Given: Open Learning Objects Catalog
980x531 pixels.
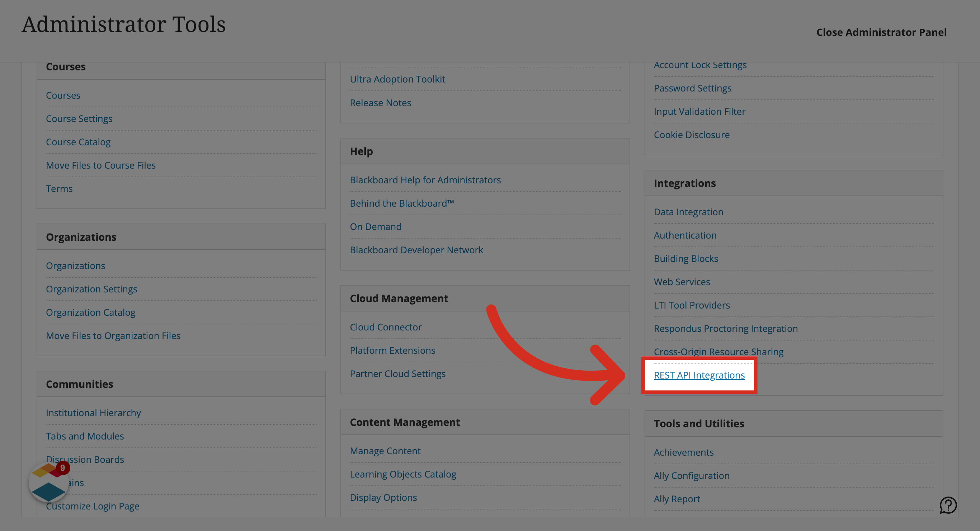Looking at the screenshot, I should (x=403, y=474).
